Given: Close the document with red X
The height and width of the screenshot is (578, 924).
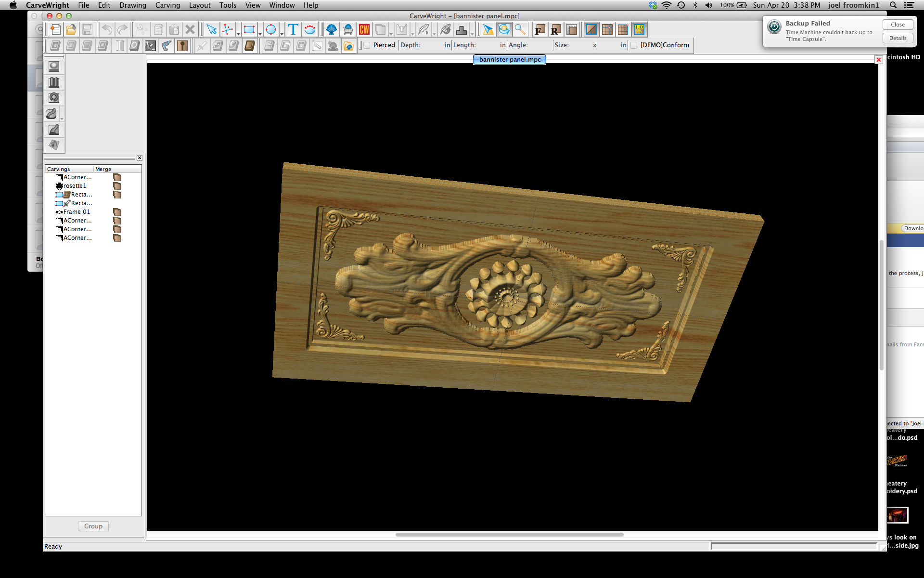Looking at the screenshot, I should pos(879,60).
